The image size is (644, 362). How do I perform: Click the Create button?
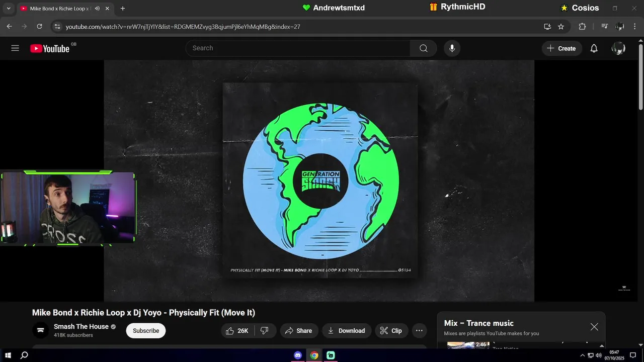pyautogui.click(x=561, y=48)
